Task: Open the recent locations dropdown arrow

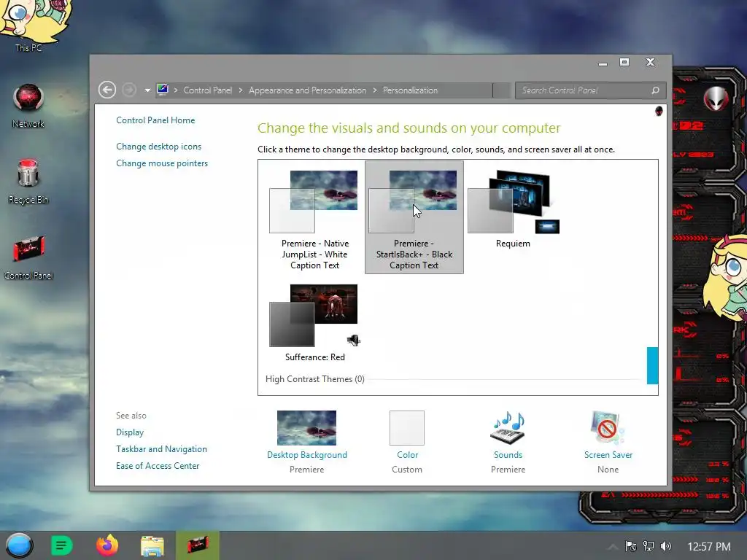Action: pos(147,90)
